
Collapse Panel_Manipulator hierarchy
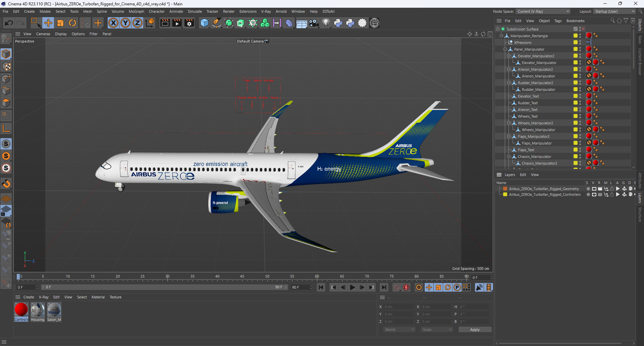[505, 49]
